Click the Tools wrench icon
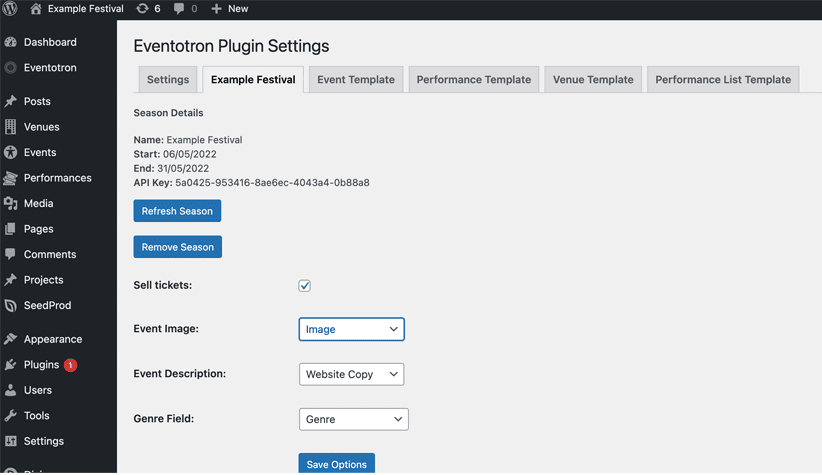The width and height of the screenshot is (822, 475). click(x=10, y=416)
